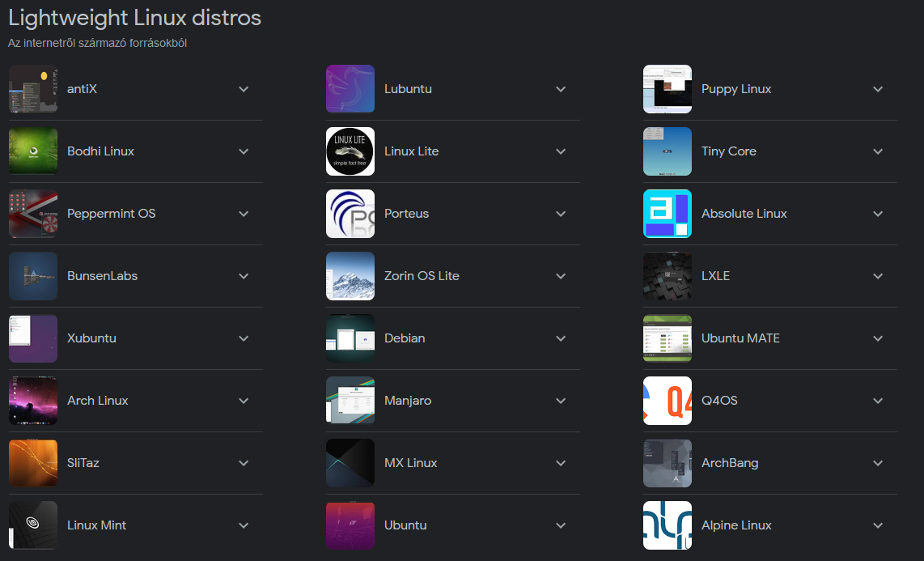This screenshot has height=561, width=924.
Task: Expand the Ubuntu MATE chevron
Action: 877,339
